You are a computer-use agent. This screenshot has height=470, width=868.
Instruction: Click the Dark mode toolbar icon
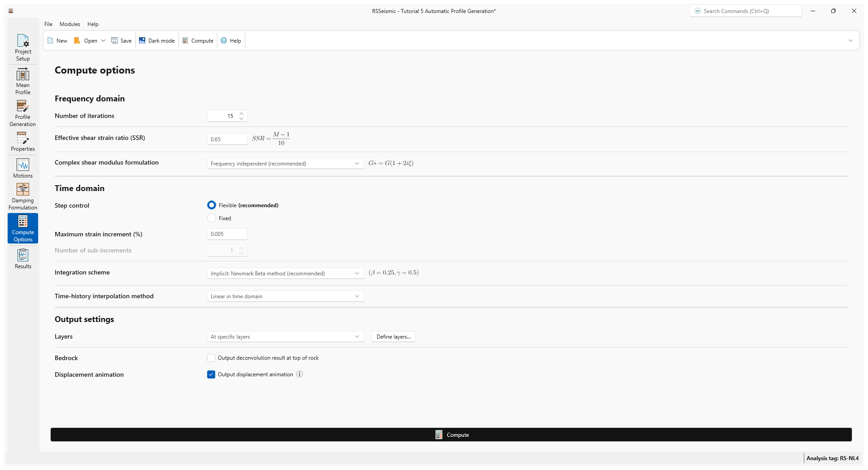(x=143, y=40)
